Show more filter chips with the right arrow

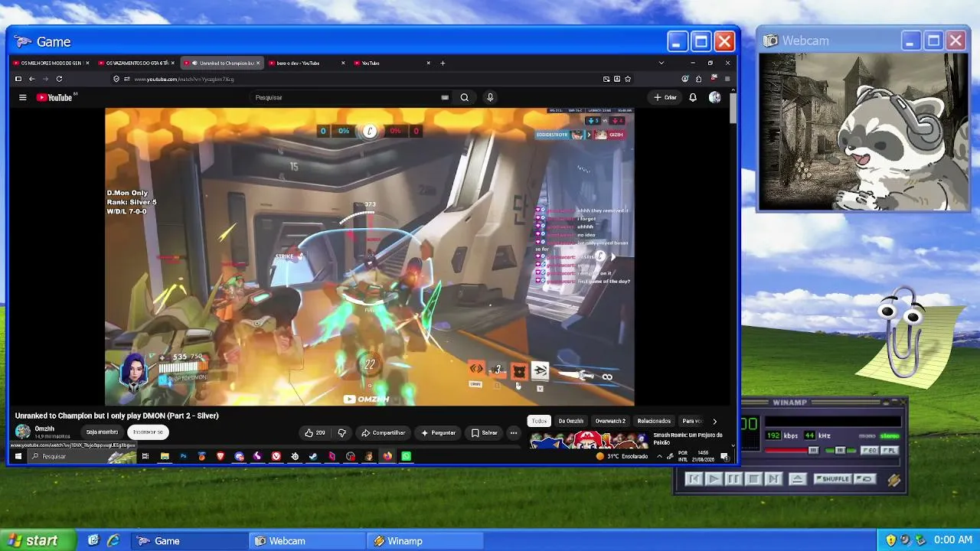(714, 421)
